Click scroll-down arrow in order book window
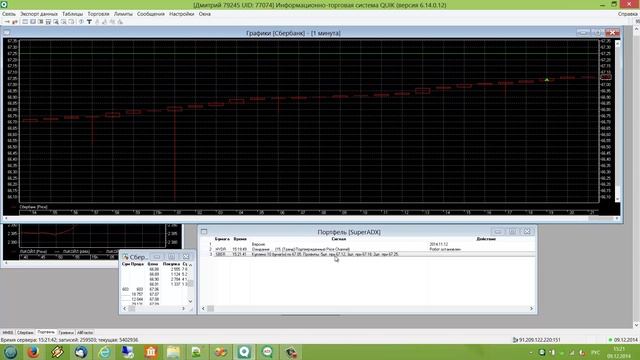 190,301
